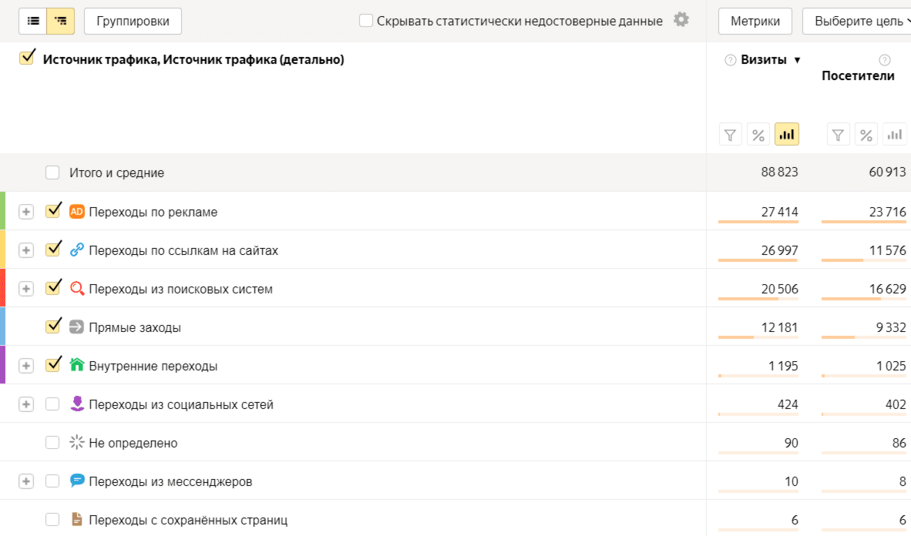This screenshot has width=911, height=536.
Task: Open the Метрики button
Action: (x=755, y=21)
